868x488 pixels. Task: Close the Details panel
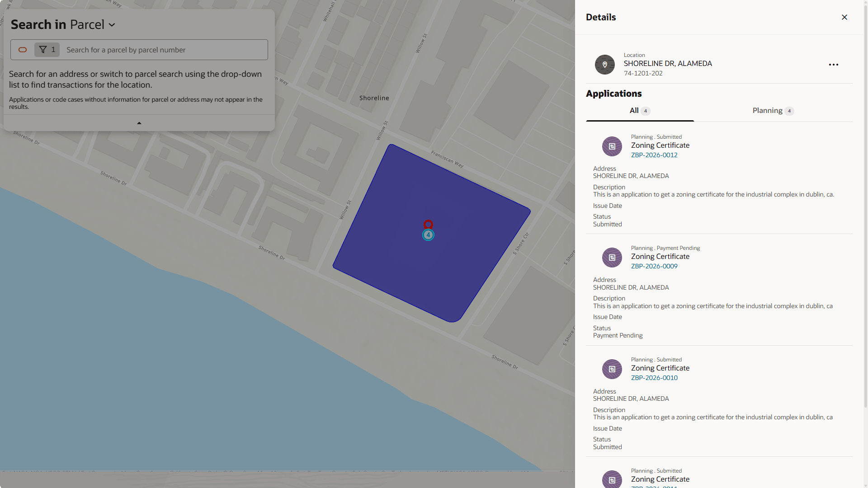pos(844,17)
